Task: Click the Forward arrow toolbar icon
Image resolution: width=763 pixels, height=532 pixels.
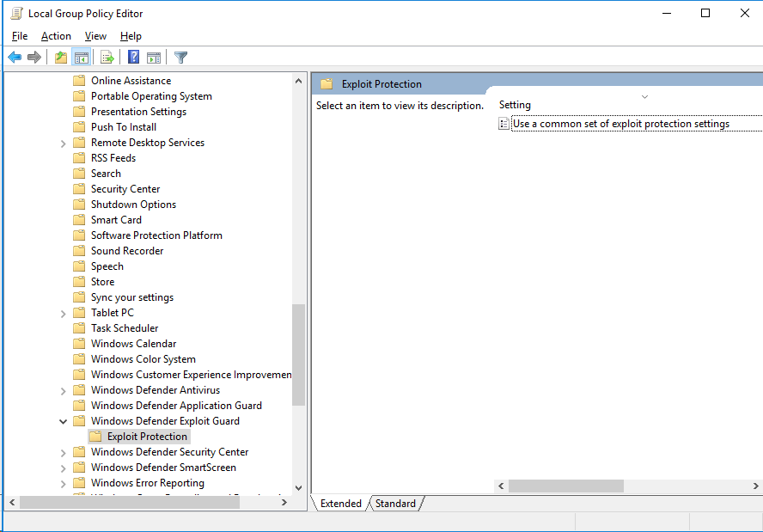Action: (x=34, y=58)
